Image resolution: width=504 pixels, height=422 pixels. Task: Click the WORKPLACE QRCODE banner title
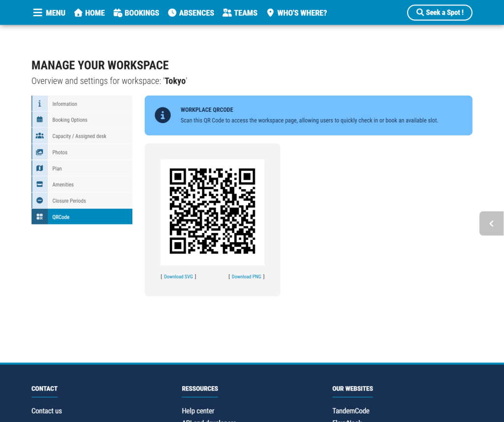pyautogui.click(x=207, y=110)
